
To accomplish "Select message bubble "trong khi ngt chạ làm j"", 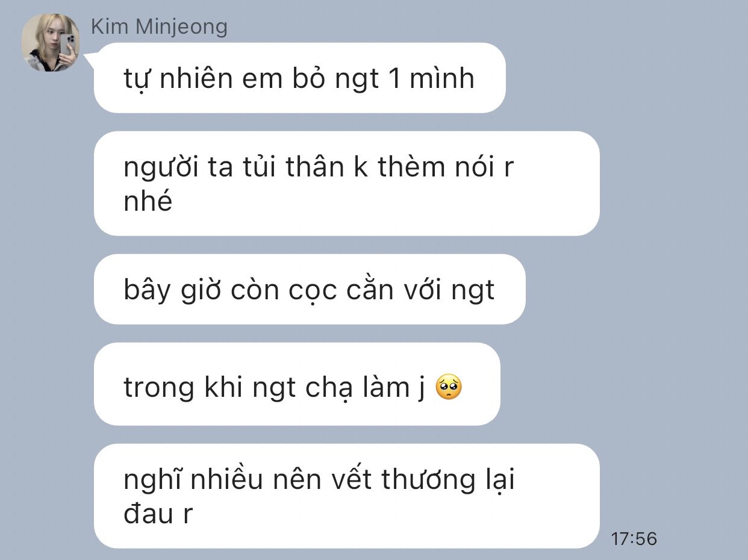I will (297, 384).
